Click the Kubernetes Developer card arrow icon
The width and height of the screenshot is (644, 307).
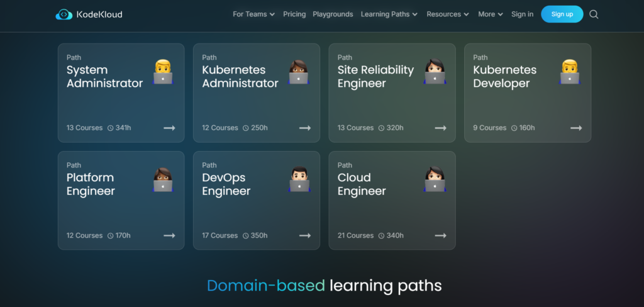pyautogui.click(x=576, y=128)
